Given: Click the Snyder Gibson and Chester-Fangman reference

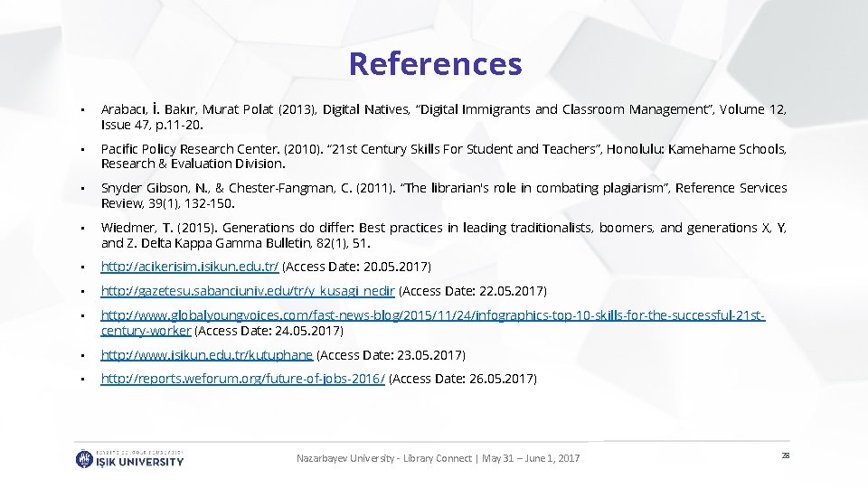Looking at the screenshot, I should coord(443,195).
